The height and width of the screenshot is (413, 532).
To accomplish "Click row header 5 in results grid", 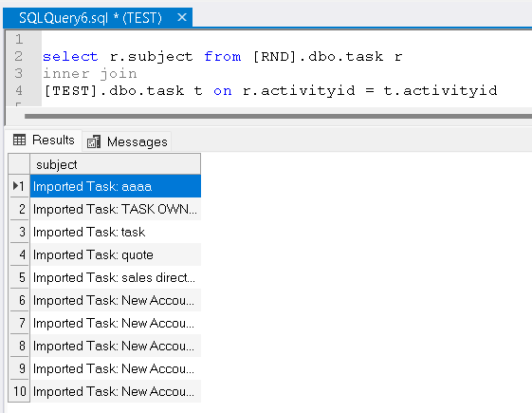I will click(19, 277).
